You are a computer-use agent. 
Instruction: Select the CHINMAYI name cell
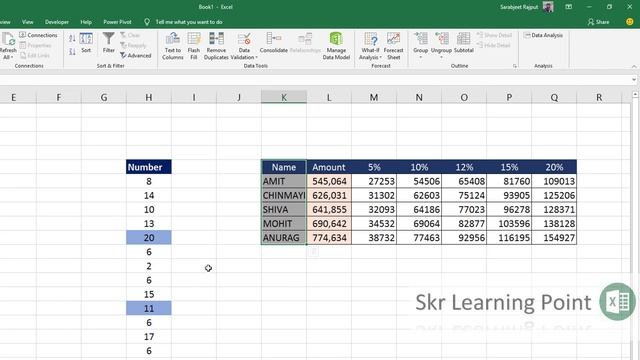(284, 195)
